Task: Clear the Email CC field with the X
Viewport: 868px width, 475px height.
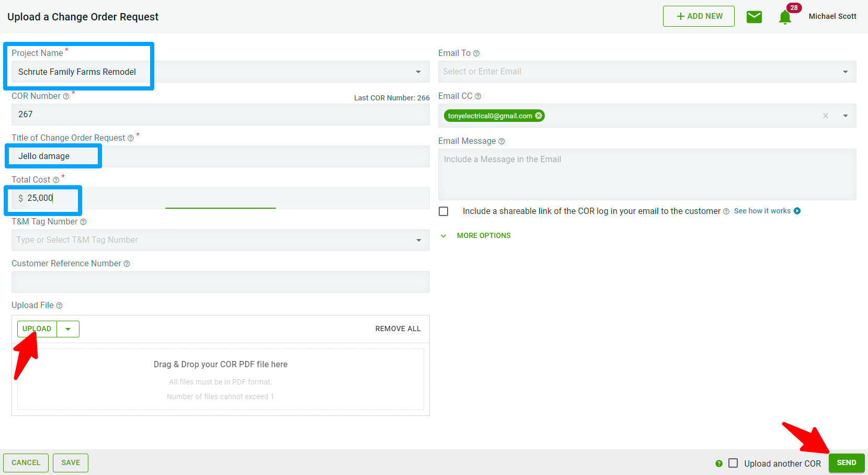Action: click(x=826, y=116)
